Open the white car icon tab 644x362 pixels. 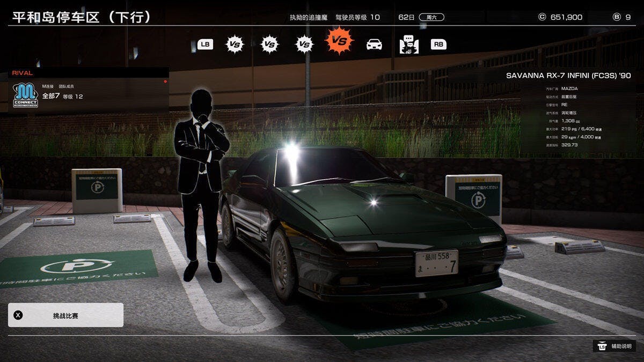click(374, 45)
